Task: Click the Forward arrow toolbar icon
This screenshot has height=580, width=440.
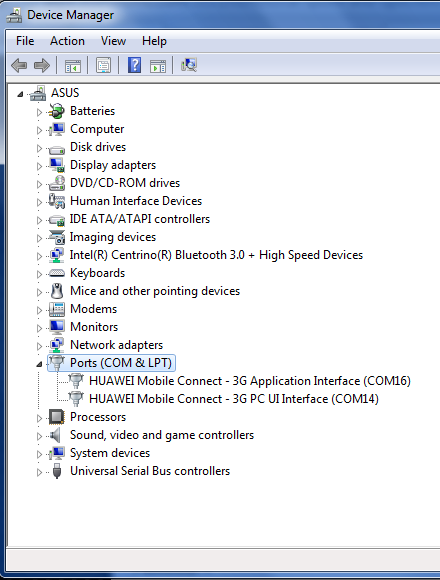Action: click(x=42, y=65)
